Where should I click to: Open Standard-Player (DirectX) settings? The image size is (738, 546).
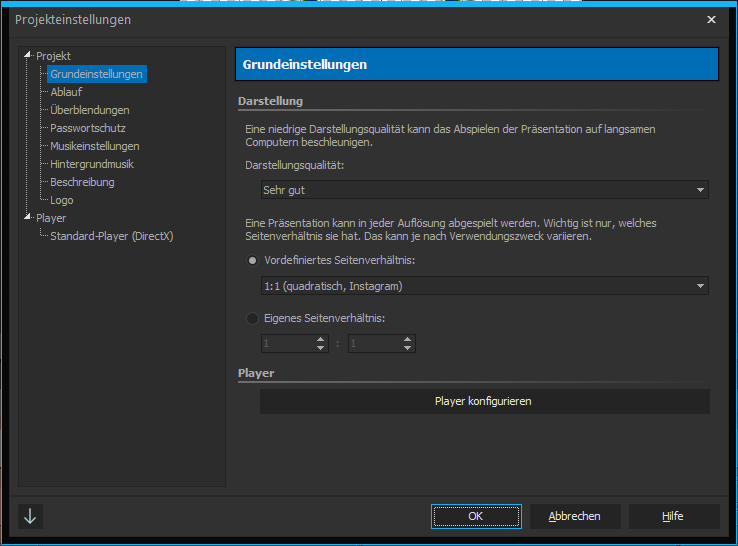(111, 236)
